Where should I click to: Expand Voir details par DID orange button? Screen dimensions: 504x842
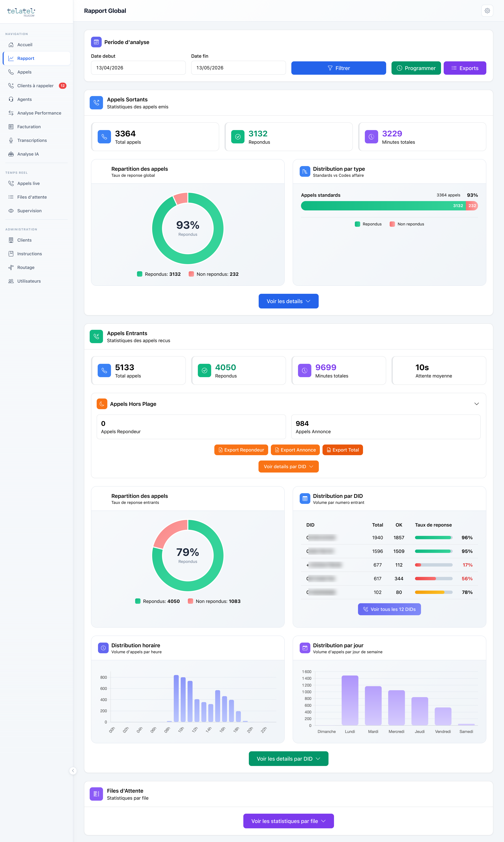pyautogui.click(x=288, y=467)
